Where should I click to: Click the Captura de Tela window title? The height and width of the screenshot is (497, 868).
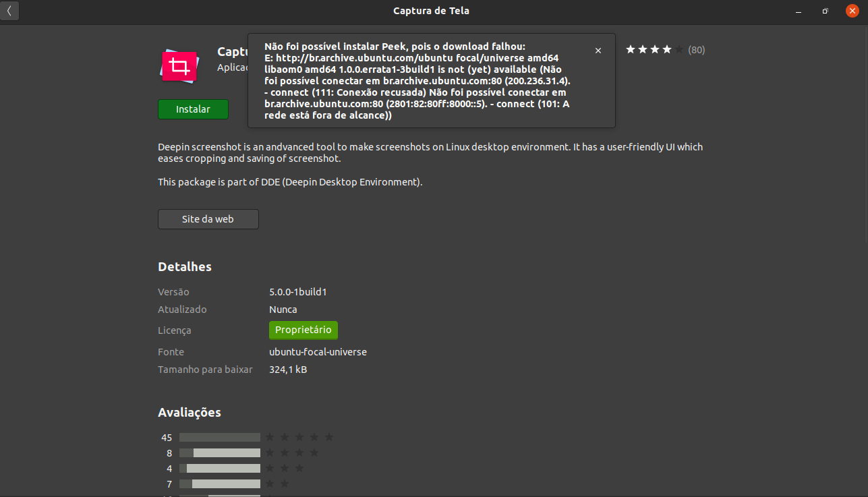click(431, 11)
